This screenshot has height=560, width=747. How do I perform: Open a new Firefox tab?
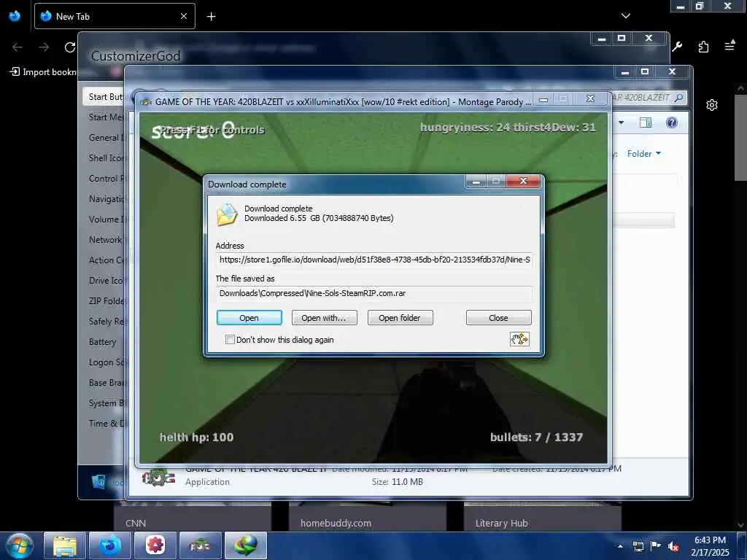(x=211, y=16)
